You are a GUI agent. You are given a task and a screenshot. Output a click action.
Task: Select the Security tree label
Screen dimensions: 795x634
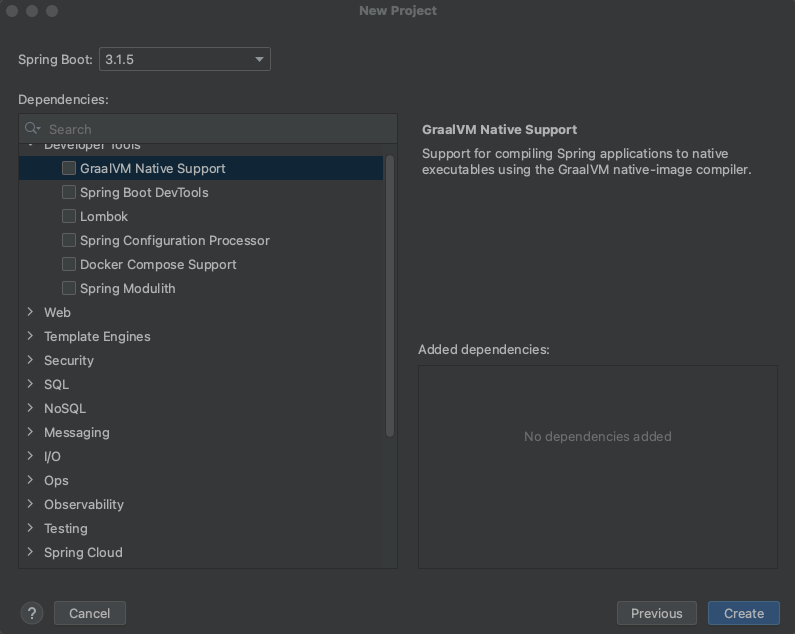pyautogui.click(x=69, y=361)
